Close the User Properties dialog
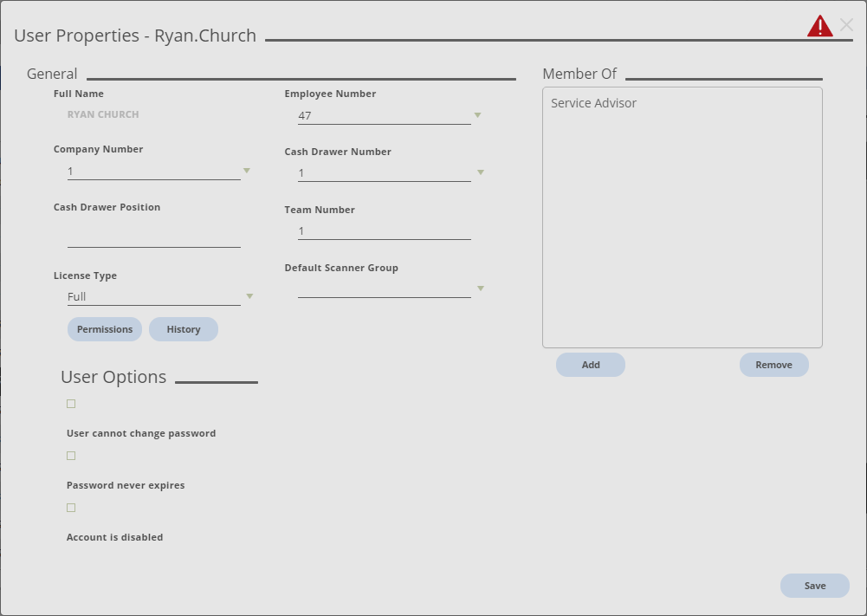 click(846, 24)
